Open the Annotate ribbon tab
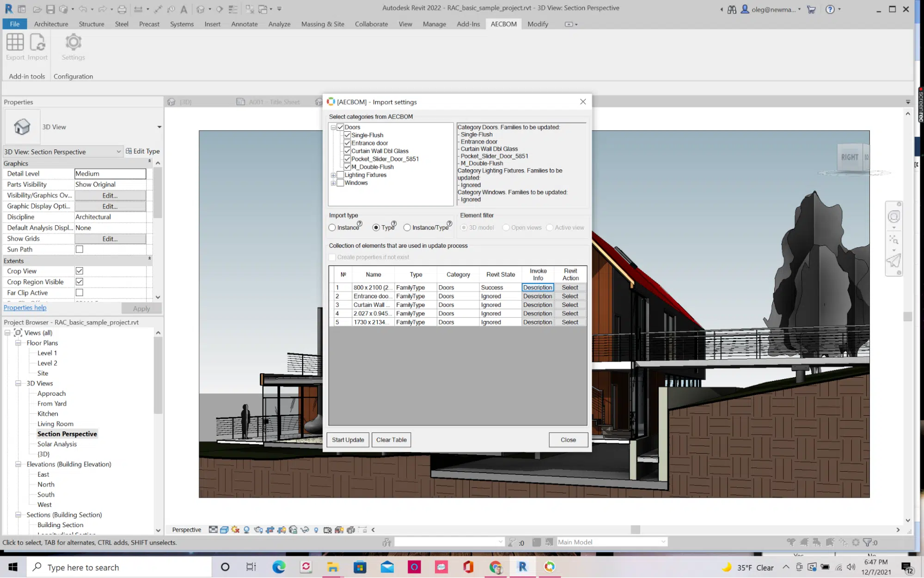 click(245, 24)
